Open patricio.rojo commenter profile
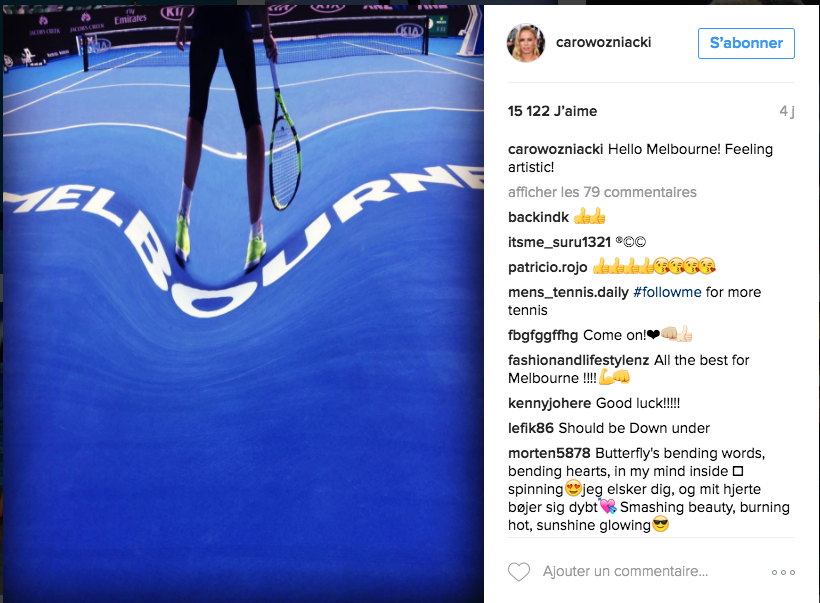This screenshot has height=603, width=820. (x=548, y=267)
